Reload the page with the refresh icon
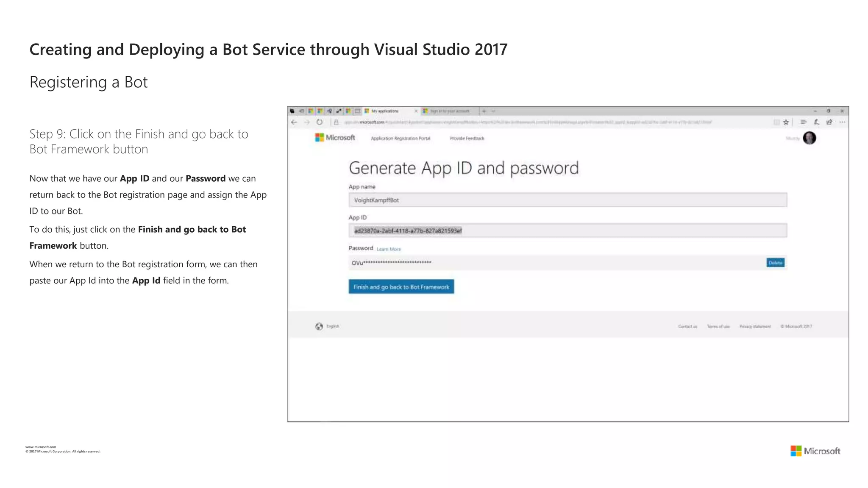868x488 pixels. [320, 122]
